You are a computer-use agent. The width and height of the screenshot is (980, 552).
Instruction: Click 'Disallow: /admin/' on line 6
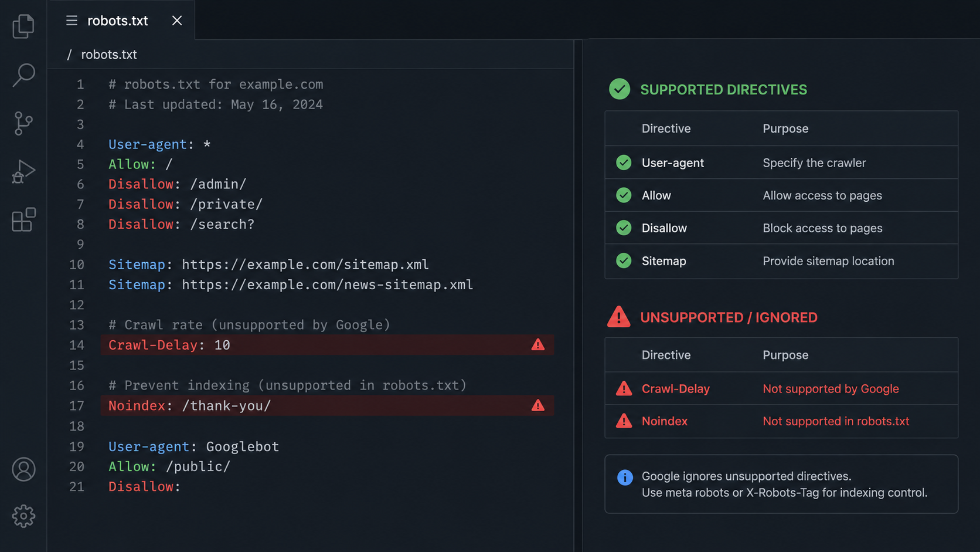[x=177, y=184]
